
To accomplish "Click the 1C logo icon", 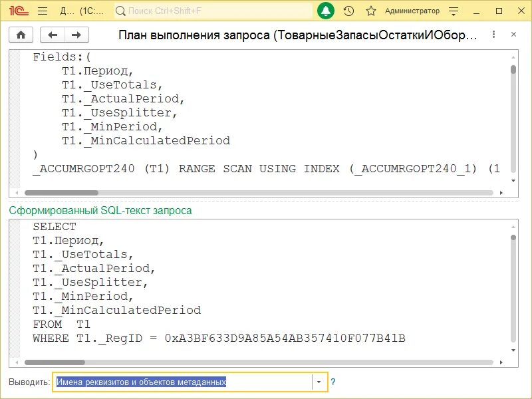I will [19, 11].
